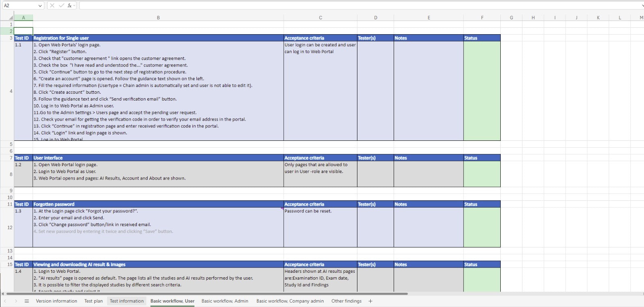This screenshot has width=644, height=307.
Task: Select the Test ID cell reading 1.2
Action: [23, 174]
